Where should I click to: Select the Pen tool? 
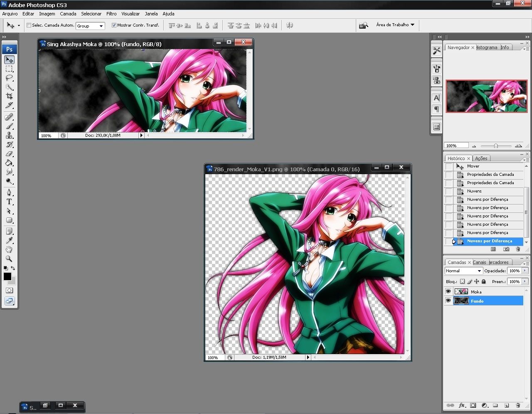pyautogui.click(x=9, y=192)
